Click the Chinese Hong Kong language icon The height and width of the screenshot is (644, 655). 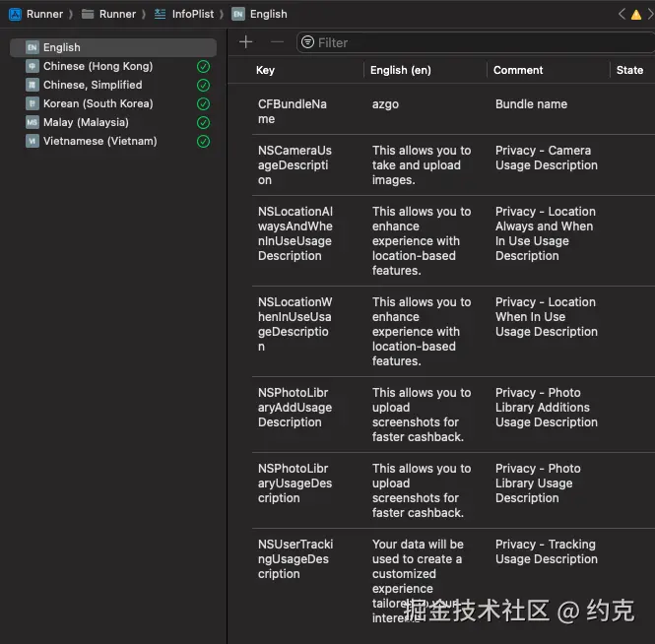(x=33, y=66)
